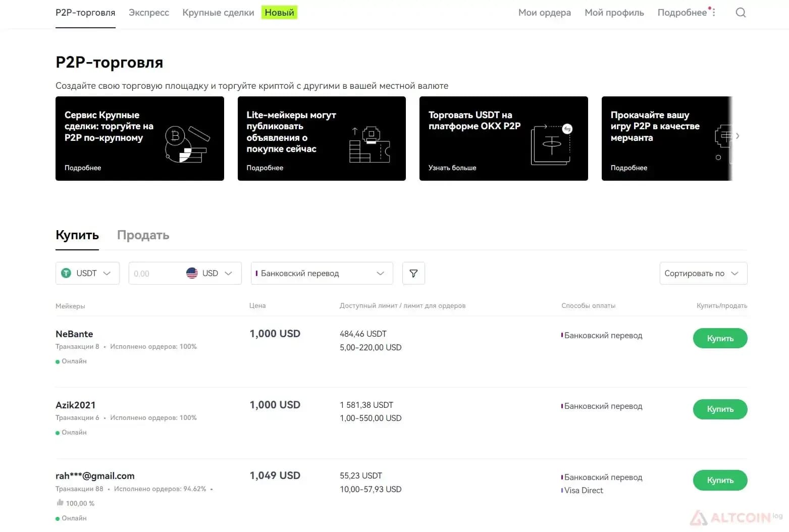789x532 pixels.
Task: Click the Способы оплаты column header
Action: 588,305
